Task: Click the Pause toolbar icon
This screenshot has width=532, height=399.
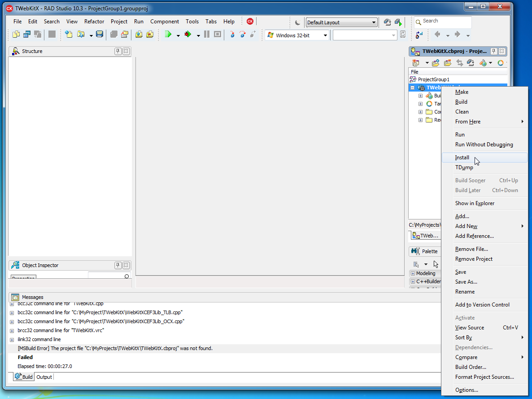Action: [x=207, y=34]
